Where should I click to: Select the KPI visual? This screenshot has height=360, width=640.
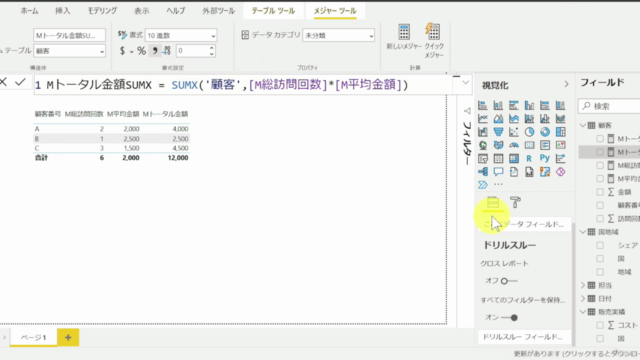pos(560,145)
